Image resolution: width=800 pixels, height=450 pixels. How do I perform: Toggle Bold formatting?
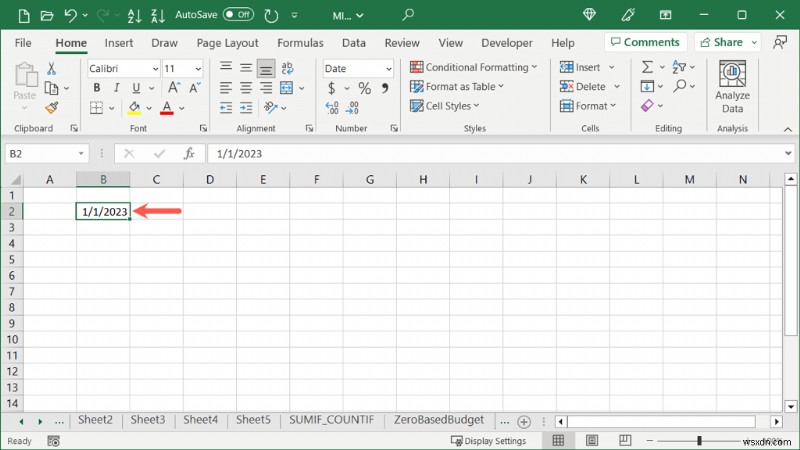click(96, 88)
